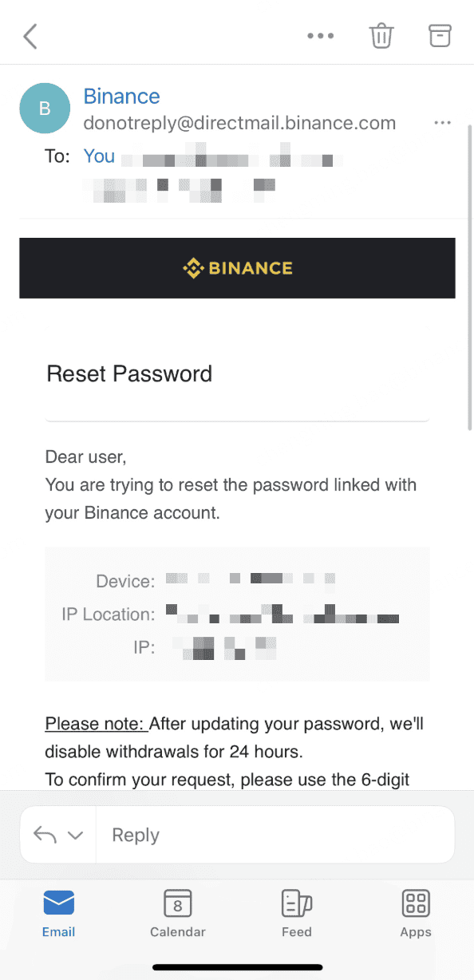
Task: Tap the back arrow icon
Action: point(30,36)
